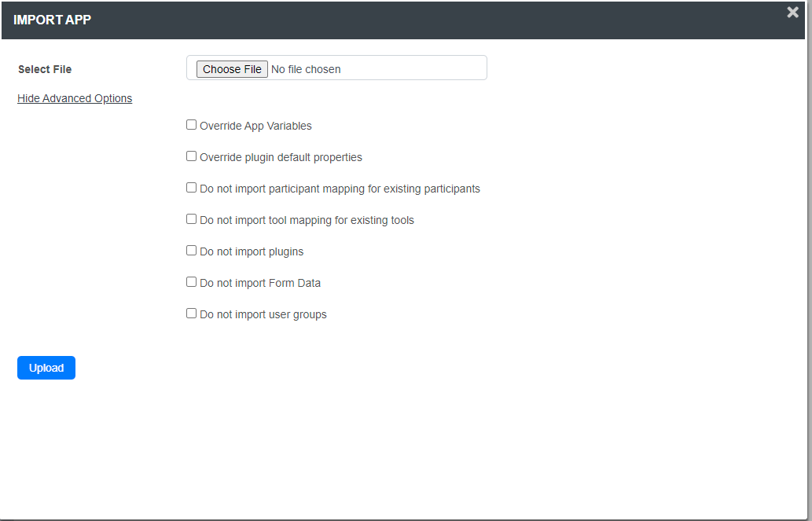This screenshot has width=812, height=521.
Task: Close the Import App dialog
Action: click(792, 13)
